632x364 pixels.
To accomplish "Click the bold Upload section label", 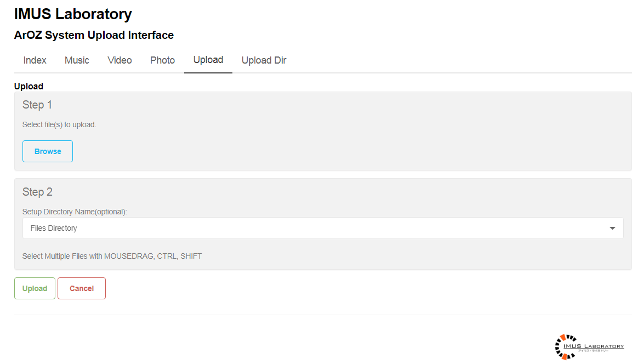I will click(29, 86).
